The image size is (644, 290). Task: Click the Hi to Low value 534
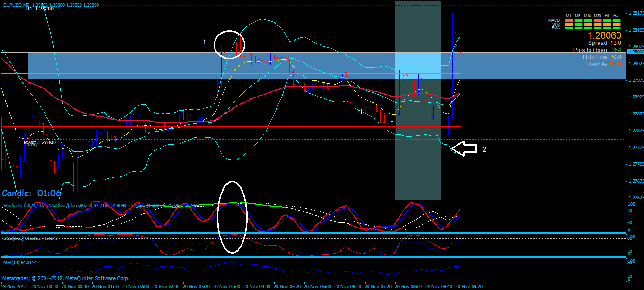[x=616, y=57]
